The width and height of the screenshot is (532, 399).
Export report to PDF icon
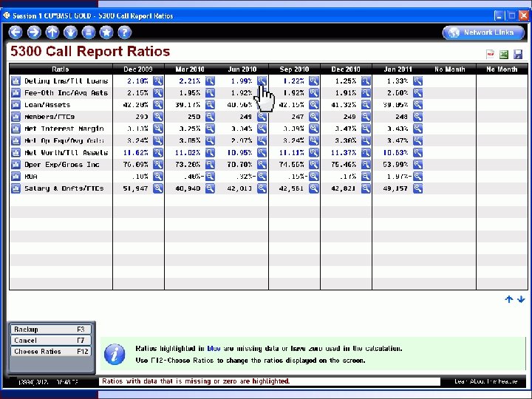click(491, 54)
